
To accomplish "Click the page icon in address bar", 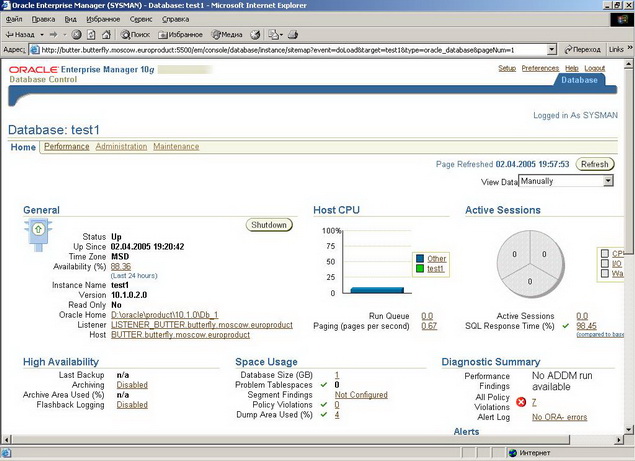I will click(x=35, y=50).
